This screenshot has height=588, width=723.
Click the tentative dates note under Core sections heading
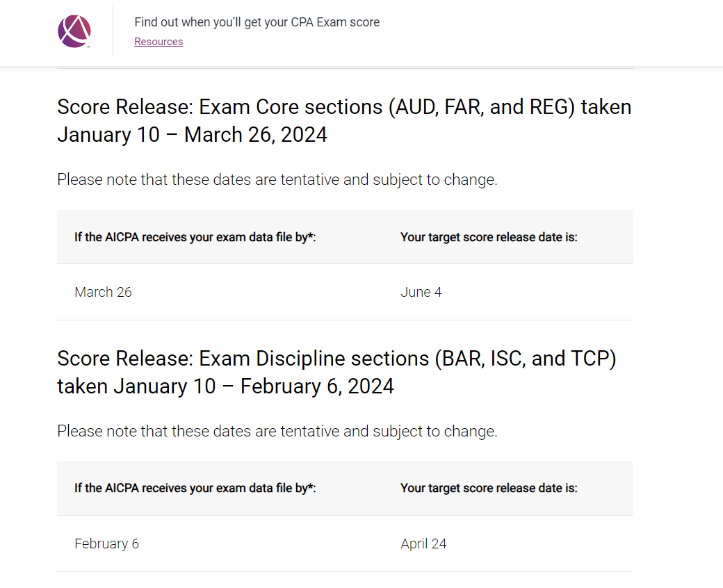[277, 180]
